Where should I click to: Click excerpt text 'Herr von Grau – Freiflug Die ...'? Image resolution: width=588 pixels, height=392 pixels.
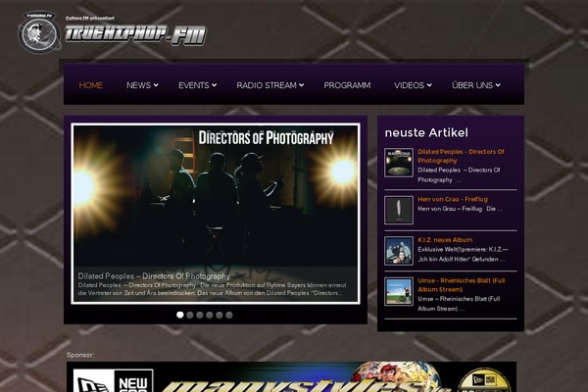coord(461,209)
